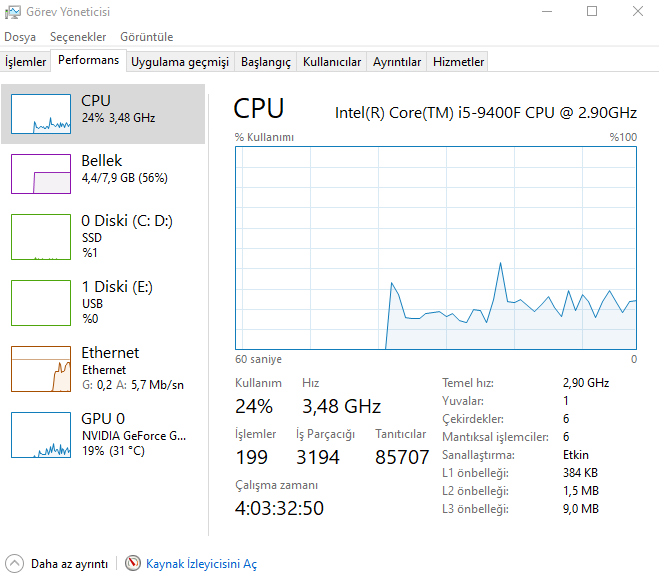Click the İş Parçacığı count 3194

coord(318,458)
